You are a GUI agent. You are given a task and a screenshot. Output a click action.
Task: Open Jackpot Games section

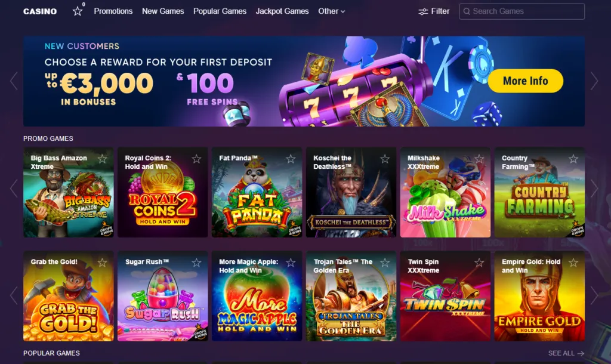(x=282, y=11)
